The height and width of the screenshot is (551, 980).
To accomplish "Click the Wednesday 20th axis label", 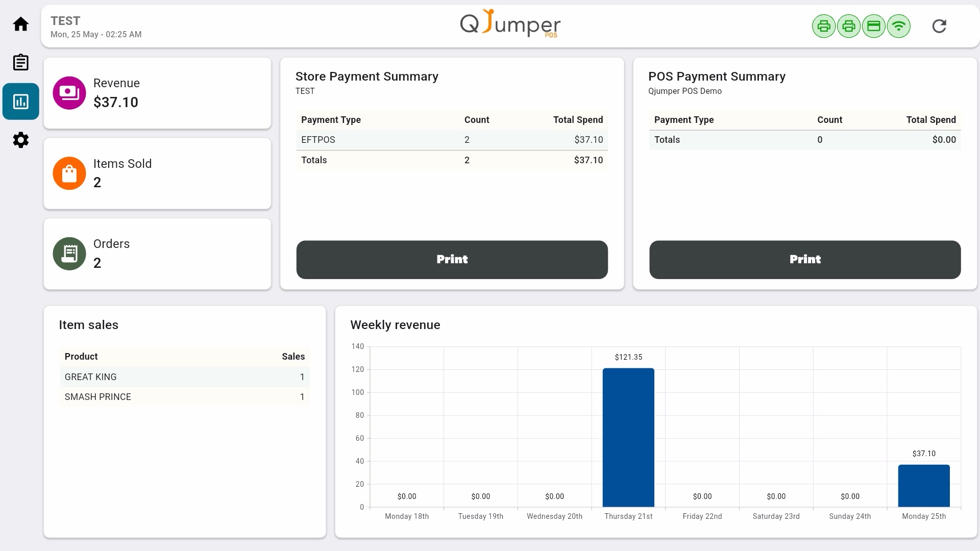I will [554, 516].
